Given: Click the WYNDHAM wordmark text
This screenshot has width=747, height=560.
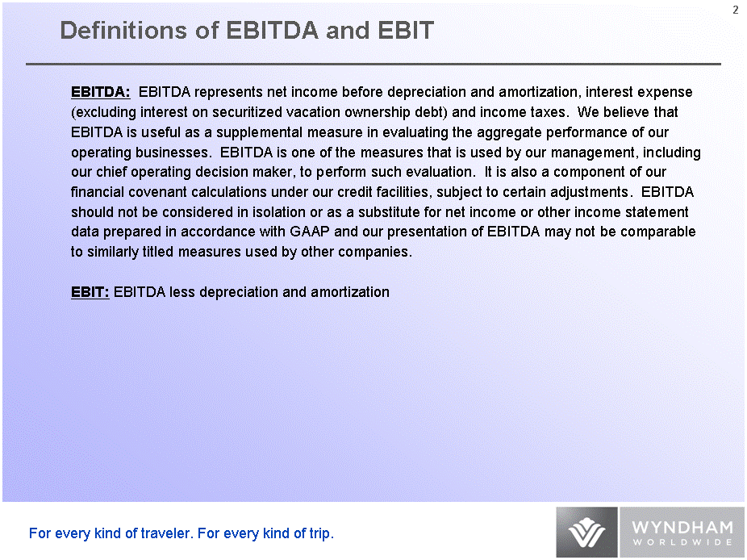Looking at the screenshot, I should pyautogui.click(x=682, y=527).
